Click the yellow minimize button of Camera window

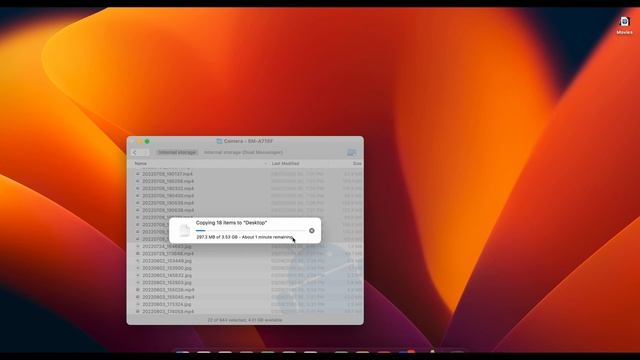tap(140, 141)
